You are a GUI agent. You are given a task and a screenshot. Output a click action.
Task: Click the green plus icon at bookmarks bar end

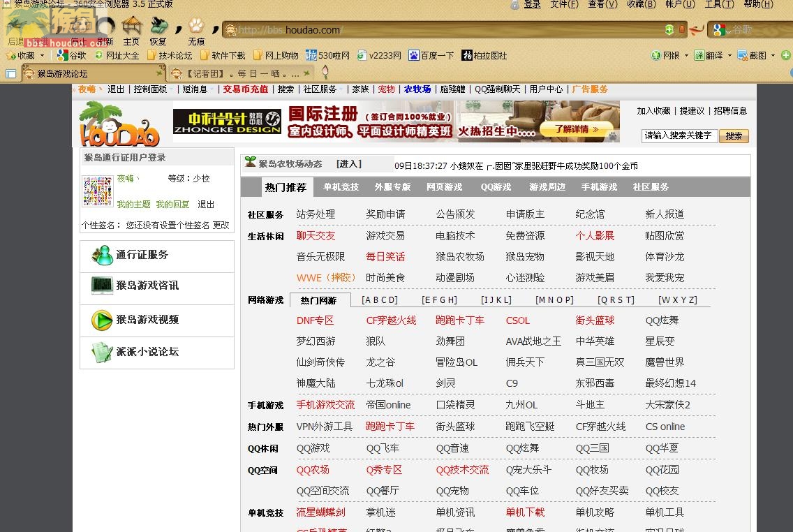(786, 55)
